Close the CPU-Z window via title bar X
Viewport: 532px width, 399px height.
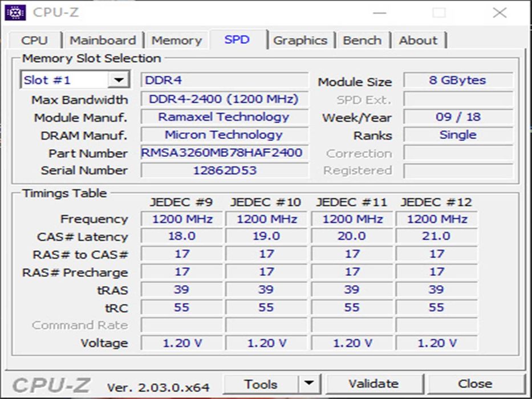(x=499, y=13)
